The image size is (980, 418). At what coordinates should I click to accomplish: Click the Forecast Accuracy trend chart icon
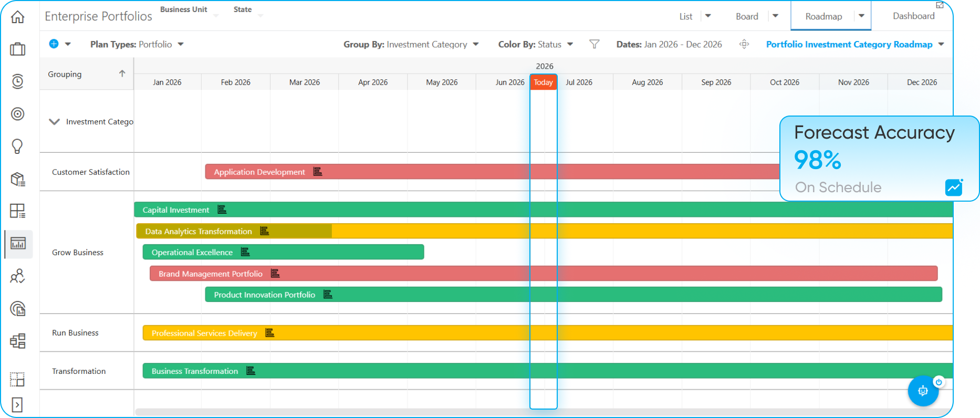954,187
